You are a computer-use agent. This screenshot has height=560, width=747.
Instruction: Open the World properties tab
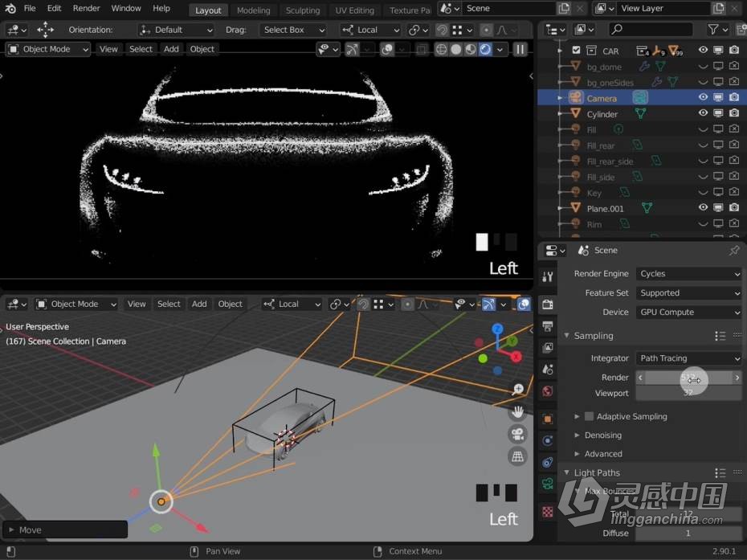tap(547, 391)
